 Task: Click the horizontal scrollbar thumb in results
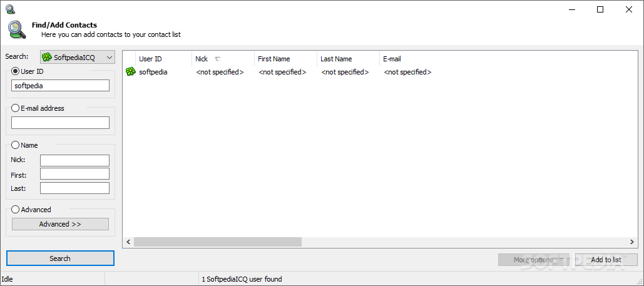(218, 242)
